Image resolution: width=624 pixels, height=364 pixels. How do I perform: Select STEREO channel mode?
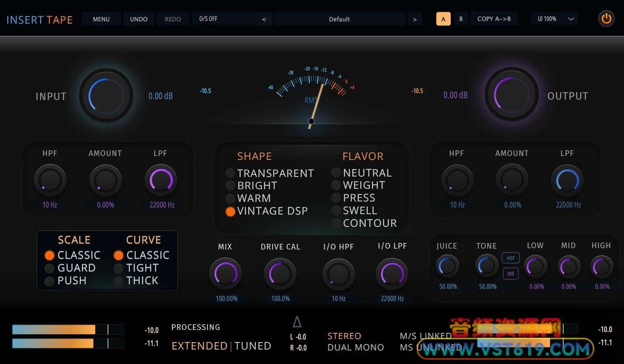coord(344,336)
